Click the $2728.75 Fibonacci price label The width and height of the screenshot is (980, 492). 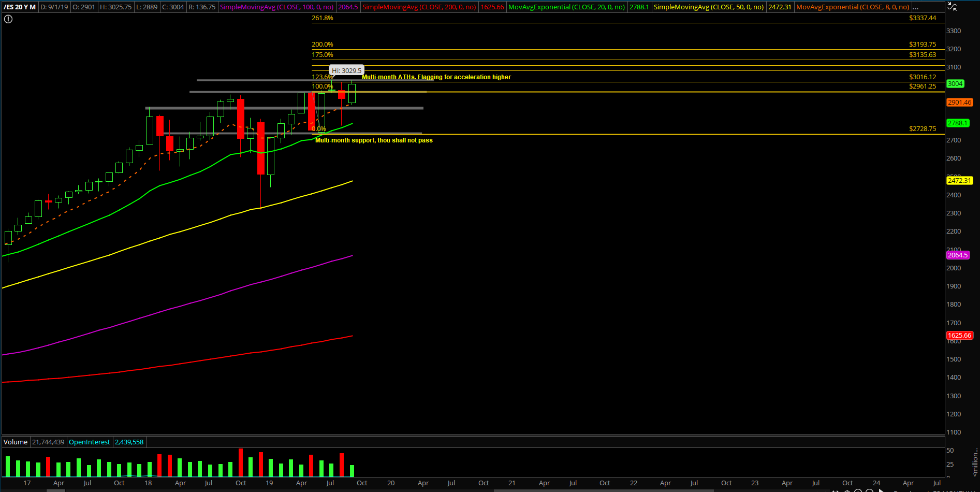pos(923,129)
